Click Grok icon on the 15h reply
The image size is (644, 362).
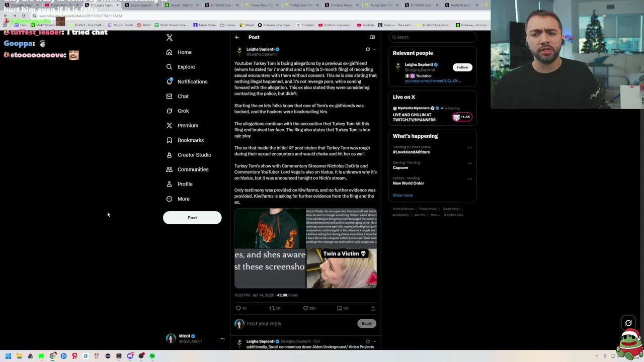pos(368,341)
